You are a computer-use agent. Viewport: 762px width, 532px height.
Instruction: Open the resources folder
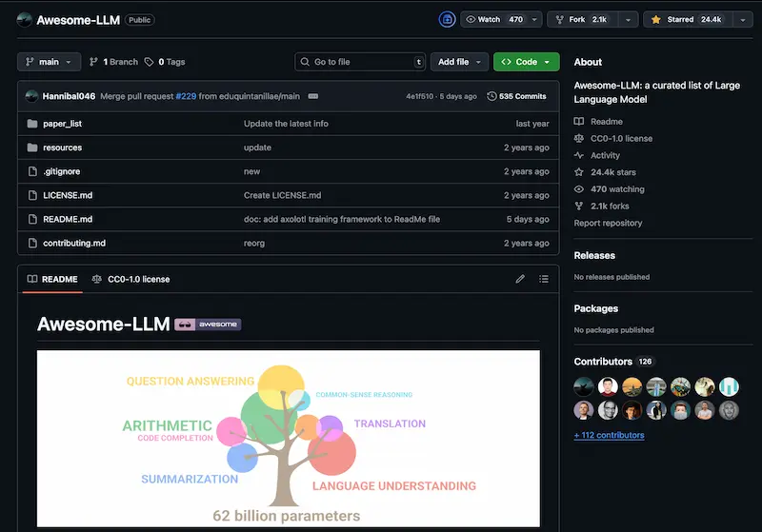[x=62, y=148]
